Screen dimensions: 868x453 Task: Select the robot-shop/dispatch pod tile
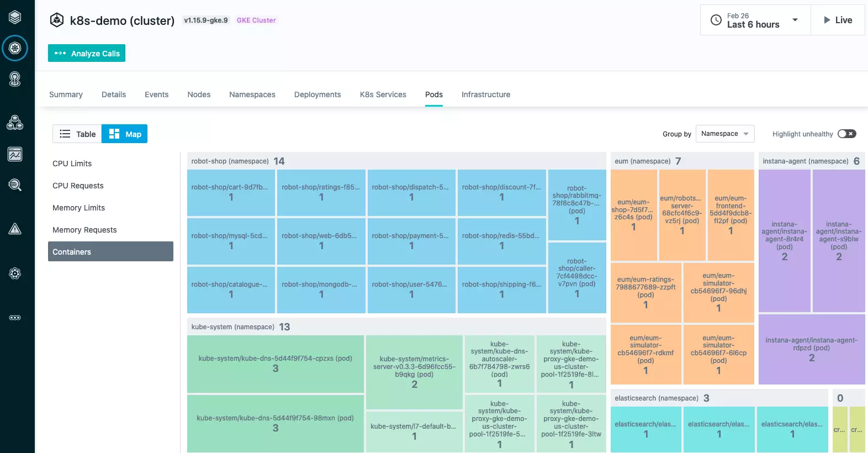[x=411, y=192]
